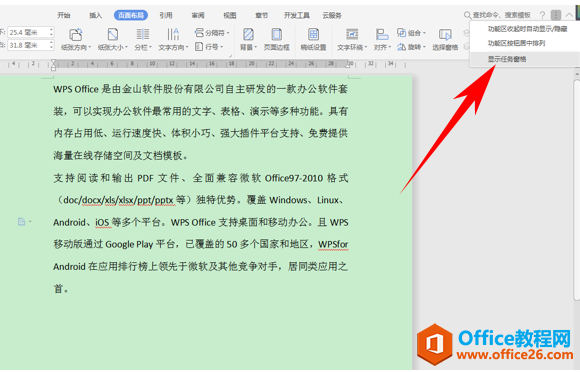Open the 分栏 columns icon
Screen dimensions: 580x372
coord(142,34)
